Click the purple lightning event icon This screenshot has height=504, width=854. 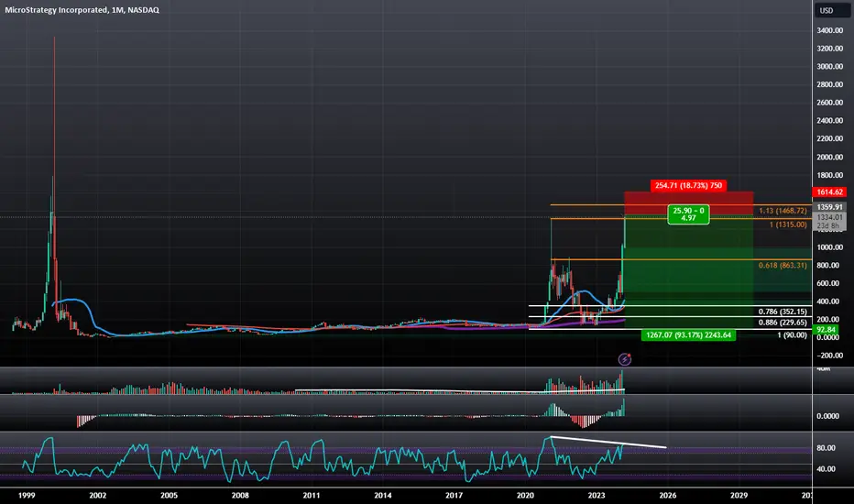(625, 359)
